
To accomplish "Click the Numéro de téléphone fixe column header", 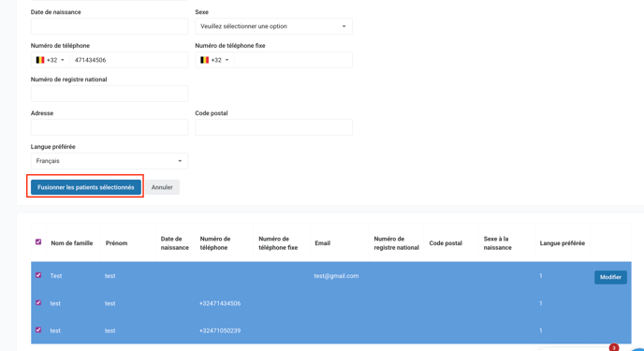I will click(278, 243).
